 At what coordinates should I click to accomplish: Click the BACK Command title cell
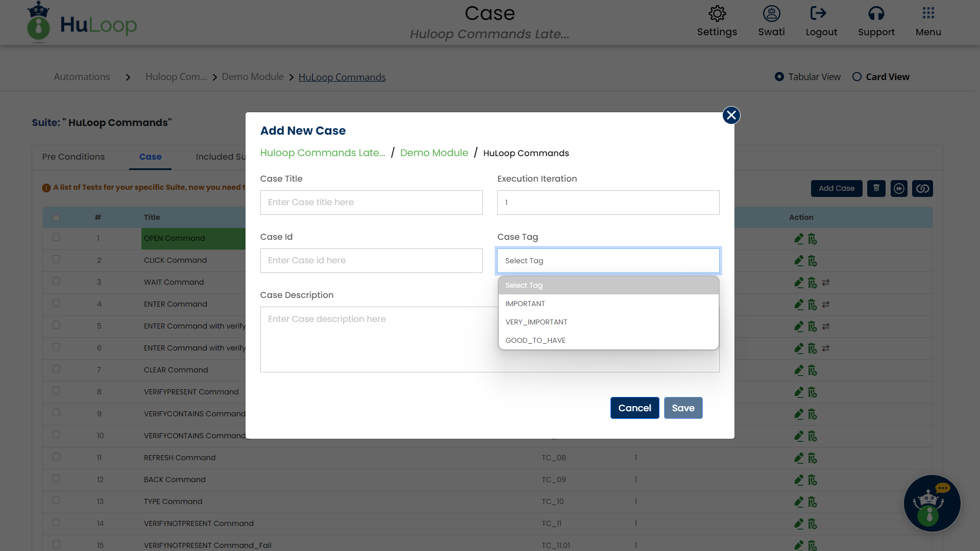click(175, 480)
